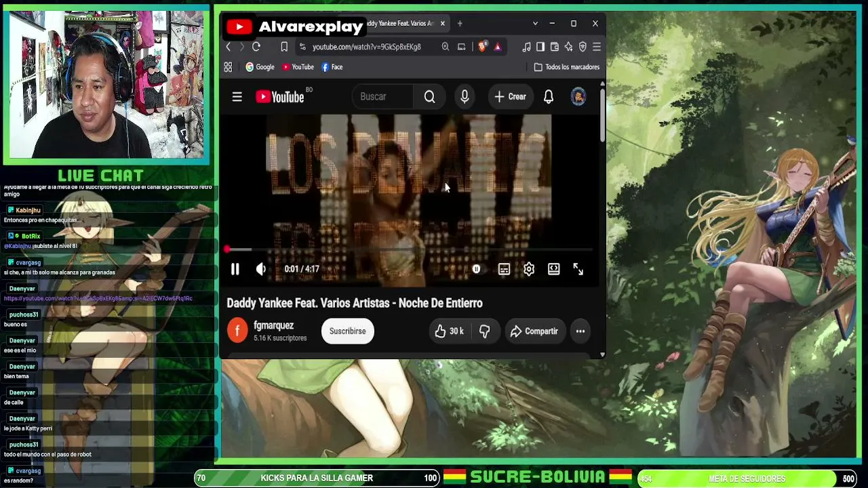Open the Brave Rewards triangle icon

pyautogui.click(x=498, y=47)
